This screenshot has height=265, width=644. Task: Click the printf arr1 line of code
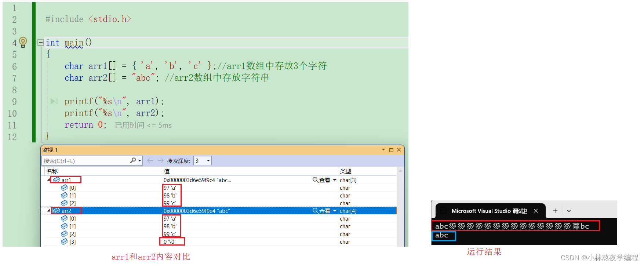pyautogui.click(x=114, y=101)
